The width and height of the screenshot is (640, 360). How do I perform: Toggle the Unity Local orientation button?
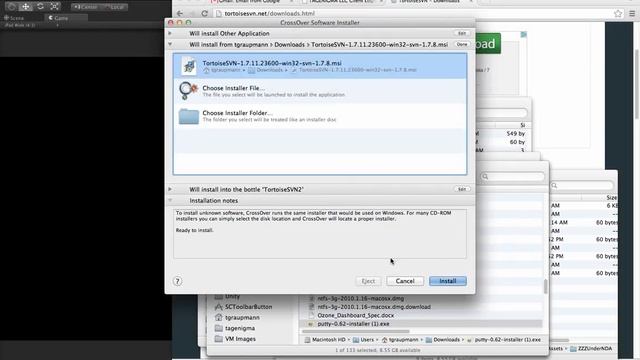click(x=114, y=7)
